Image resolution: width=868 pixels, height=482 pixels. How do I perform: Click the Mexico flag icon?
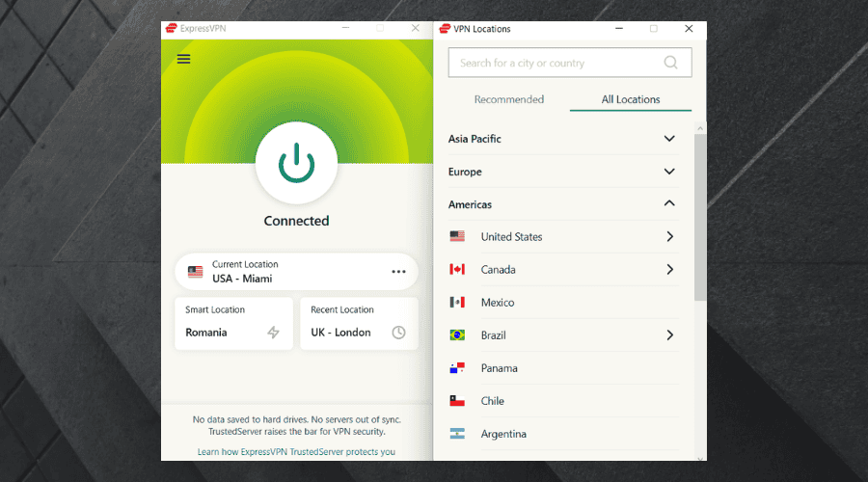(457, 302)
